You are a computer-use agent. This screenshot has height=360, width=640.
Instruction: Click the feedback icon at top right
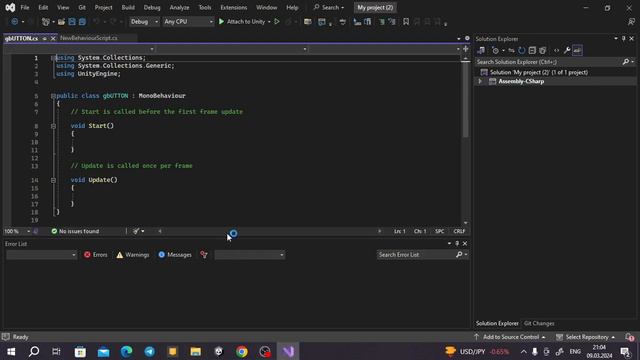click(631, 22)
